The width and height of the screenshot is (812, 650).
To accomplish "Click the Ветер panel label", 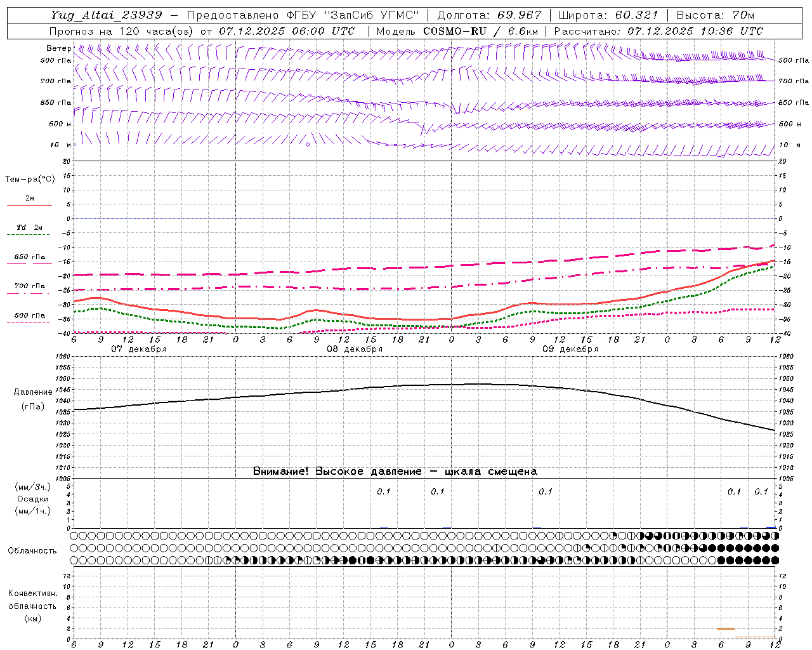I will [58, 48].
